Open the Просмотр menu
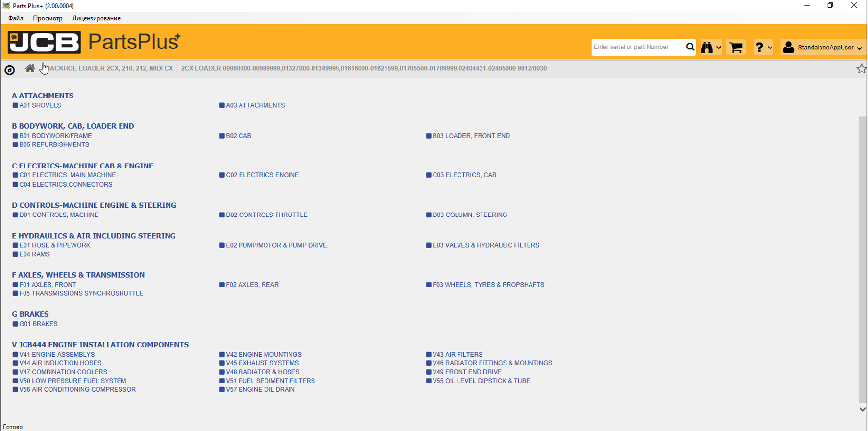Image resolution: width=868 pixels, height=431 pixels. pyautogui.click(x=48, y=18)
